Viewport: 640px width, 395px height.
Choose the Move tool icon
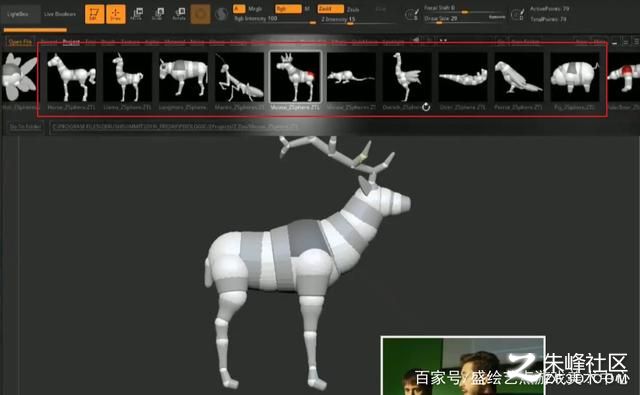(x=136, y=14)
